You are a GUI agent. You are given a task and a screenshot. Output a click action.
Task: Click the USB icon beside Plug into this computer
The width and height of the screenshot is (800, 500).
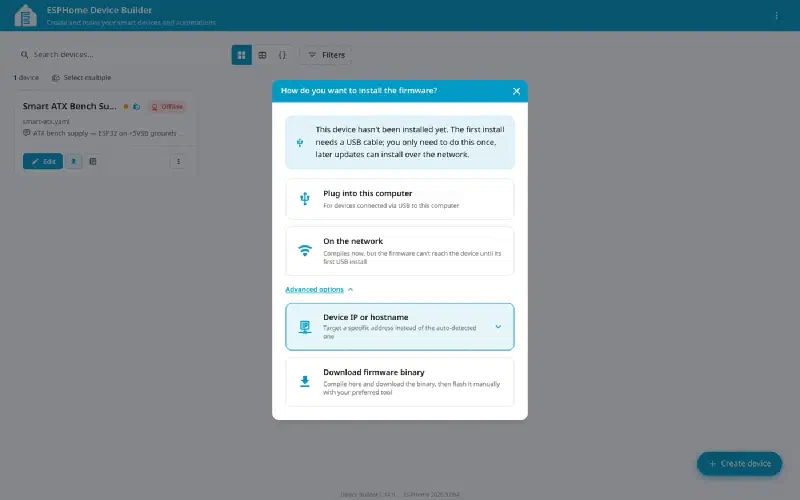point(305,198)
